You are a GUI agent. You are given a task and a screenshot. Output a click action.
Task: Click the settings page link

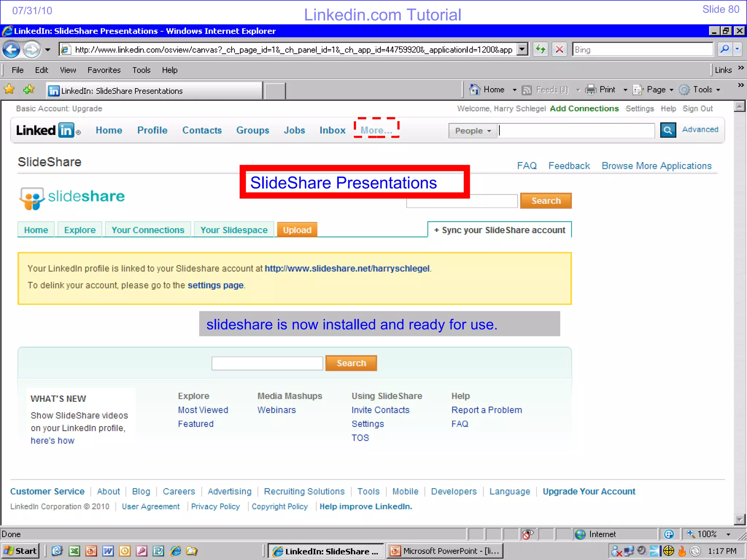(x=215, y=285)
